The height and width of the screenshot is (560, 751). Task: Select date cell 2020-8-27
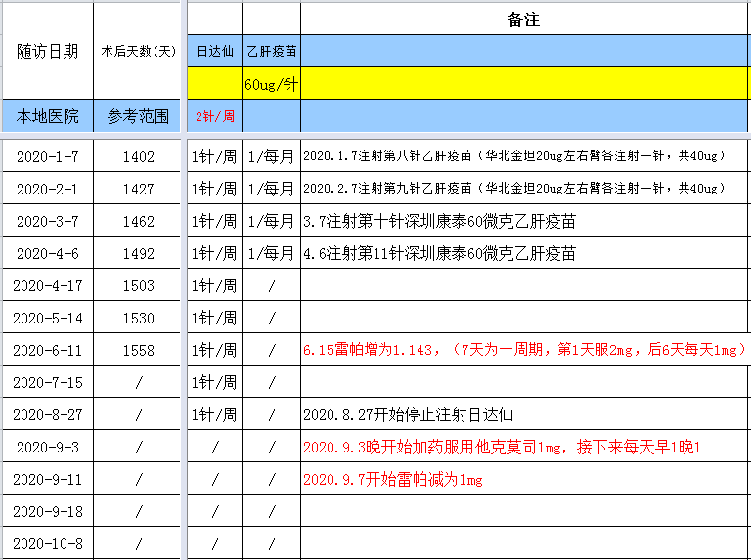(47, 414)
